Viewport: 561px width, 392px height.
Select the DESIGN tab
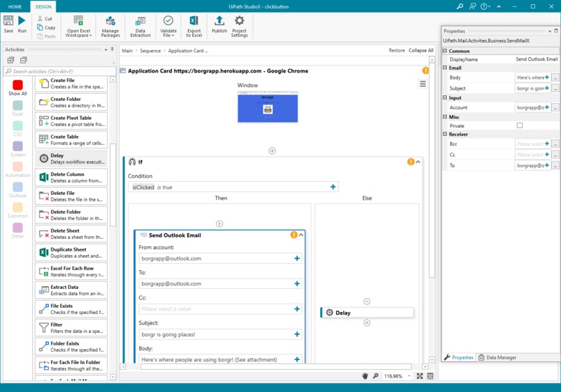point(43,6)
